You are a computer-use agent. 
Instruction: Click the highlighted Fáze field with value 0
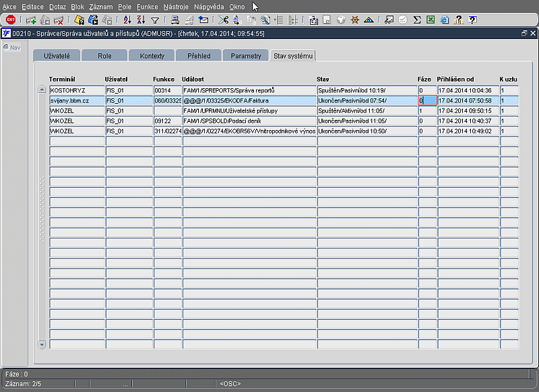(x=427, y=100)
